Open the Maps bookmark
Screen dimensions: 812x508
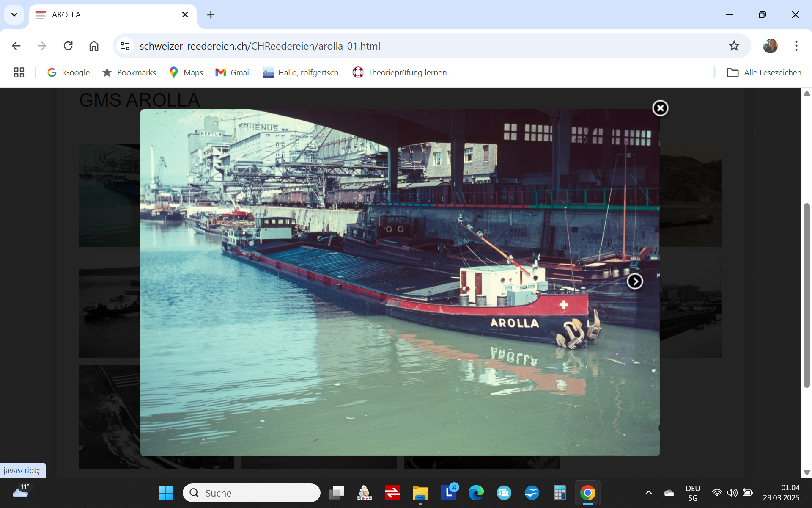[186, 72]
